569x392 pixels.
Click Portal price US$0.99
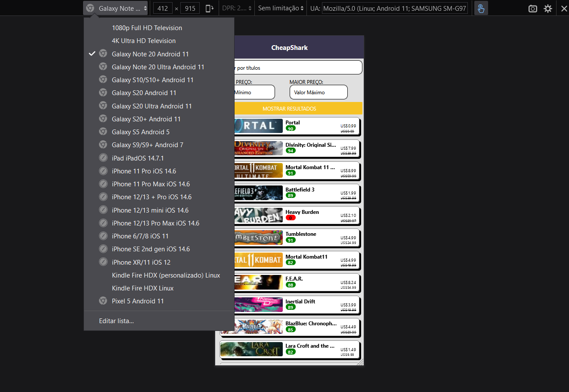(348, 126)
